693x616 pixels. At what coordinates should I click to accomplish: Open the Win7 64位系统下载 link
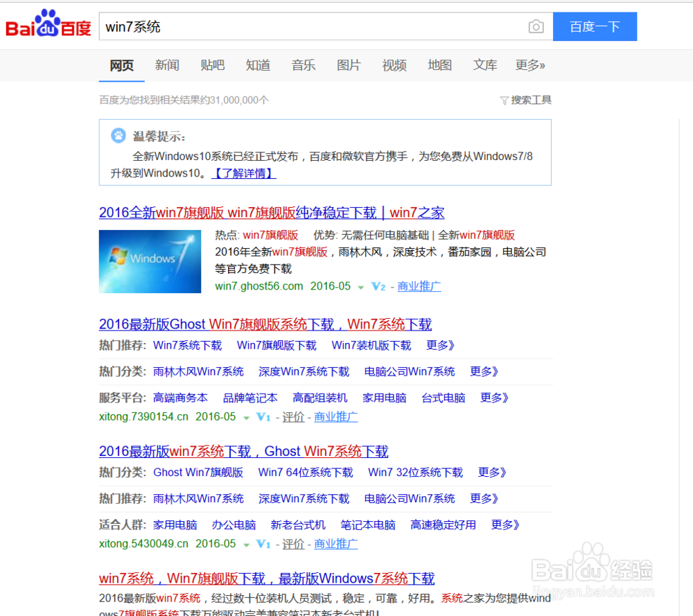[306, 473]
